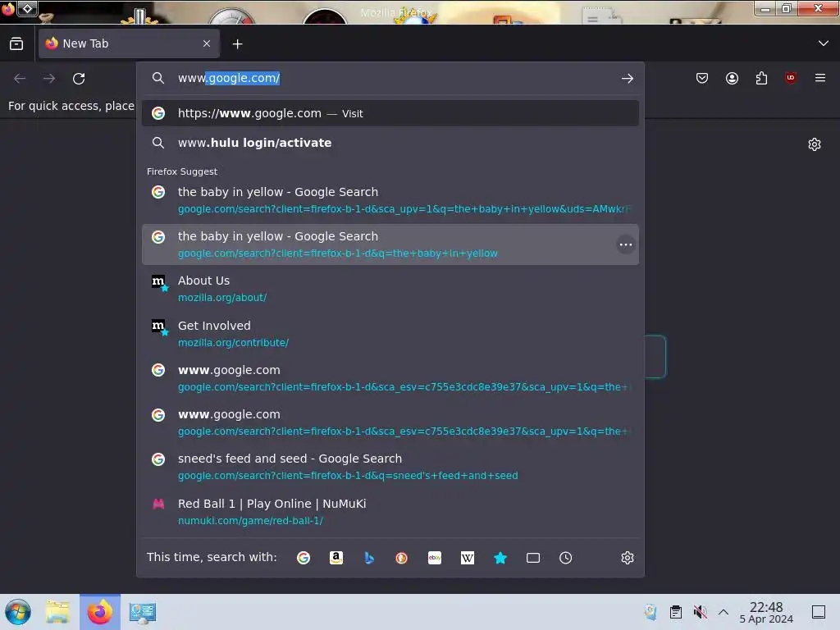Open search settings gear in suggestions panel
Image resolution: width=840 pixels, height=630 pixels.
click(x=628, y=558)
